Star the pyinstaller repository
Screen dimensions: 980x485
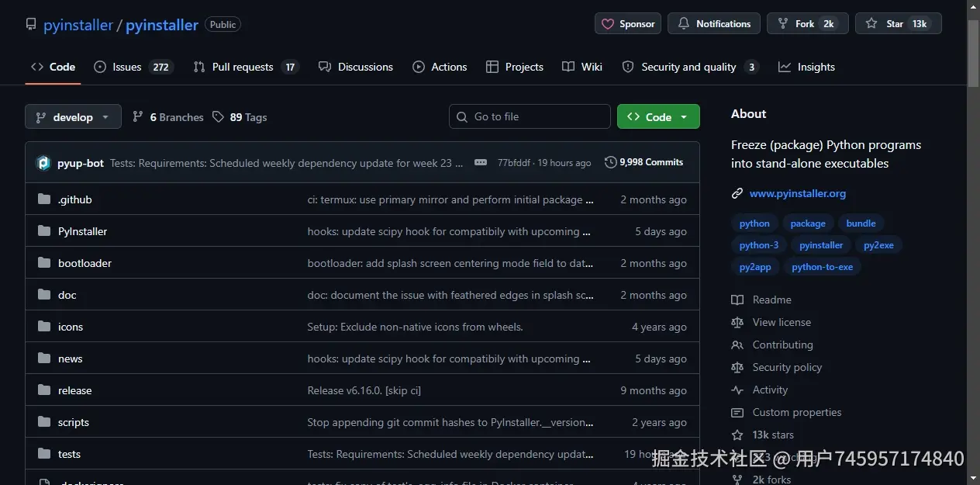point(899,24)
